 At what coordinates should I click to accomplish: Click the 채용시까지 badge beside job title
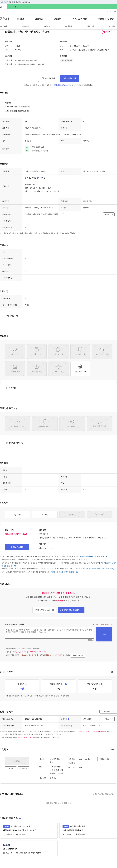point(107,32)
